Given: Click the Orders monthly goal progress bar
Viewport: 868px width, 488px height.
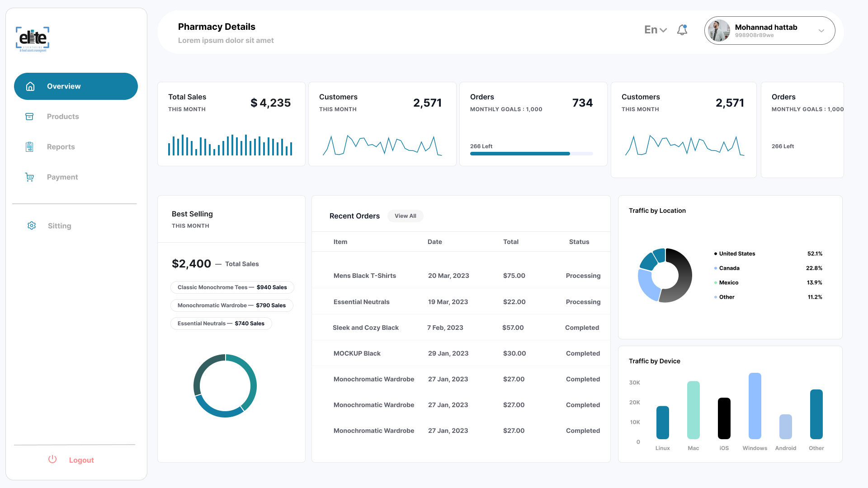Looking at the screenshot, I should click(531, 154).
